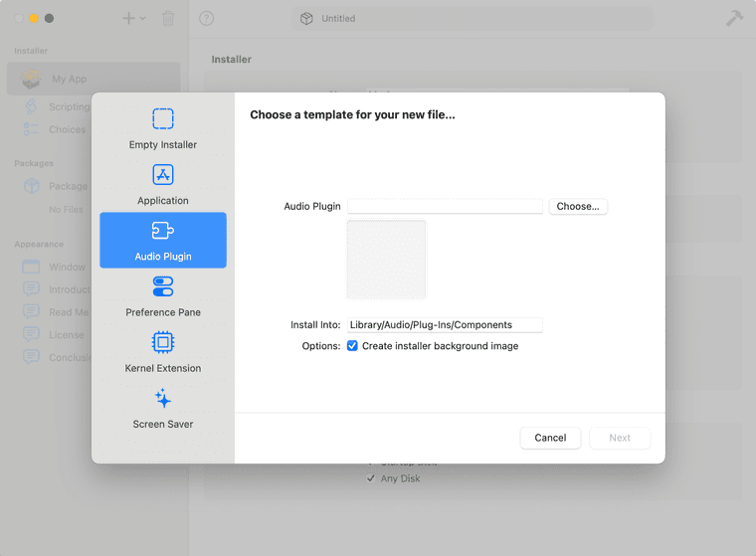Select My App in the sidebar
The image size is (756, 556).
click(70, 80)
